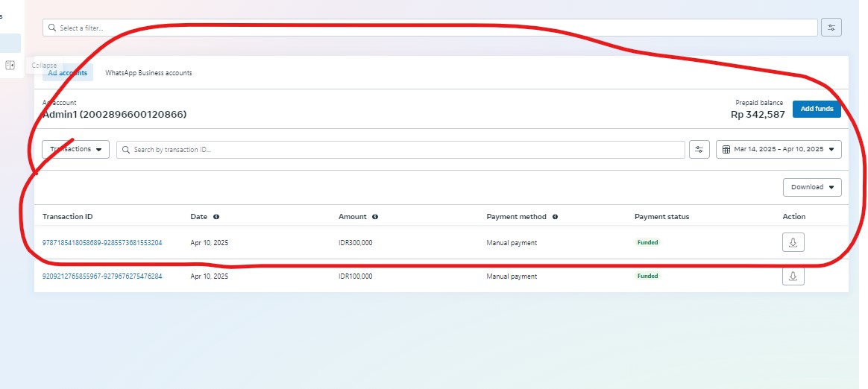Click the Payment status column header
The height and width of the screenshot is (389, 868).
661,217
